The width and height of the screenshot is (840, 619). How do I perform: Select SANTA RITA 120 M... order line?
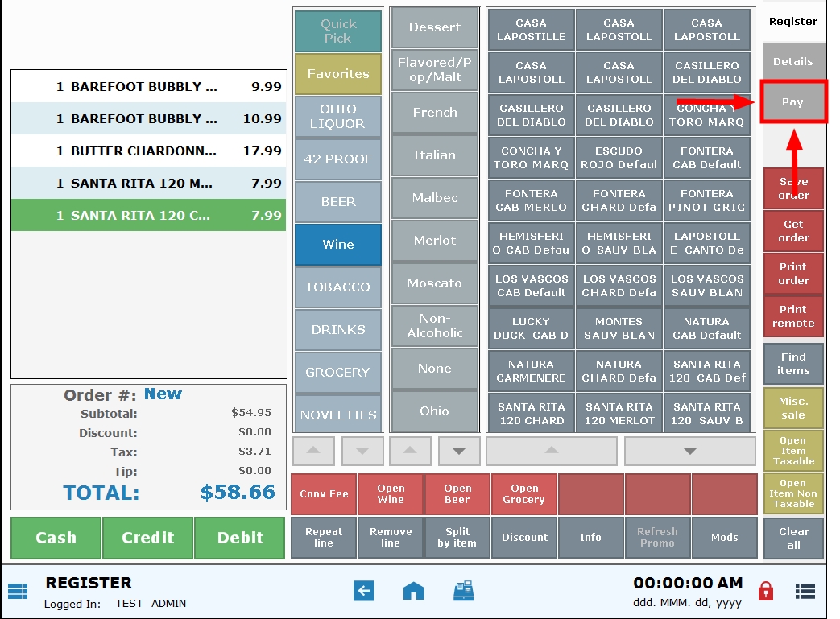pyautogui.click(x=148, y=184)
